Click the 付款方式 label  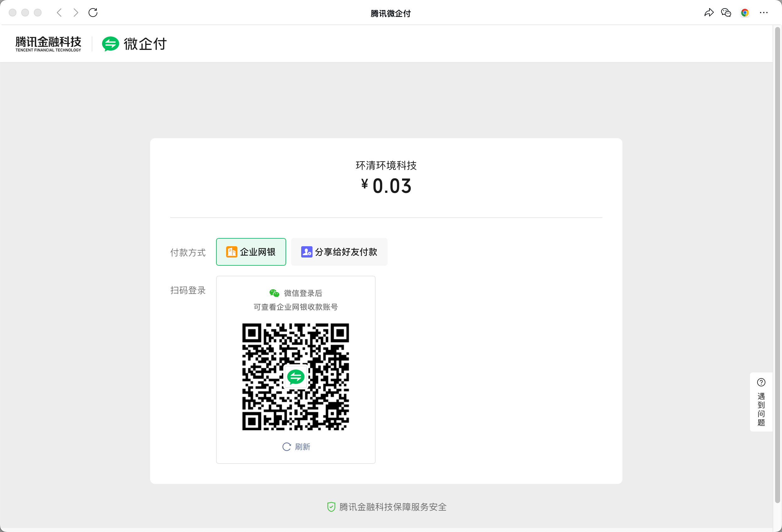[188, 253]
